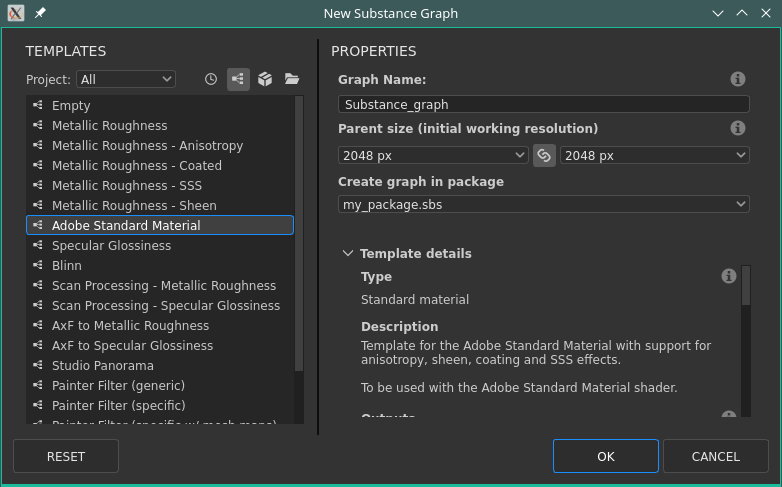Toggle the width-height link ratio lock
The width and height of the screenshot is (782, 487).
[544, 156]
